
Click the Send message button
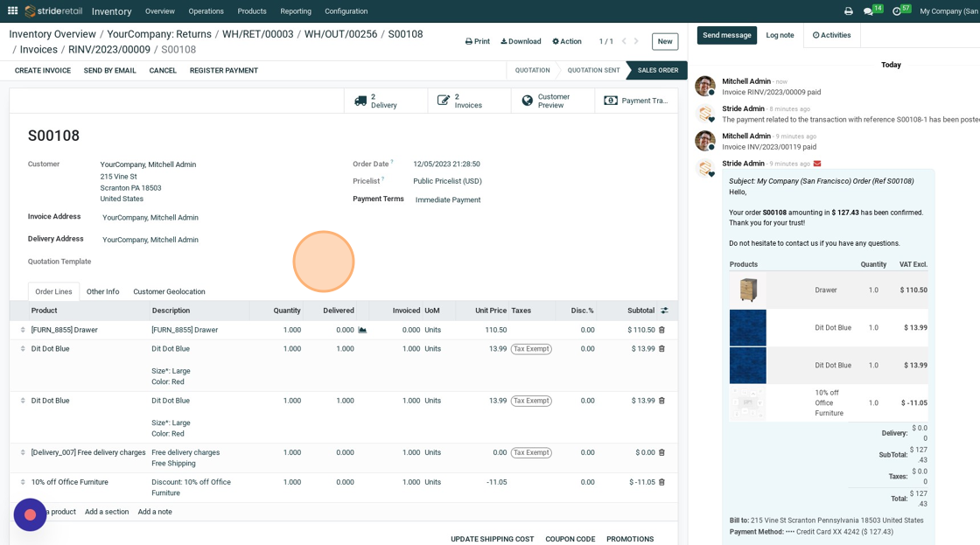pos(726,35)
